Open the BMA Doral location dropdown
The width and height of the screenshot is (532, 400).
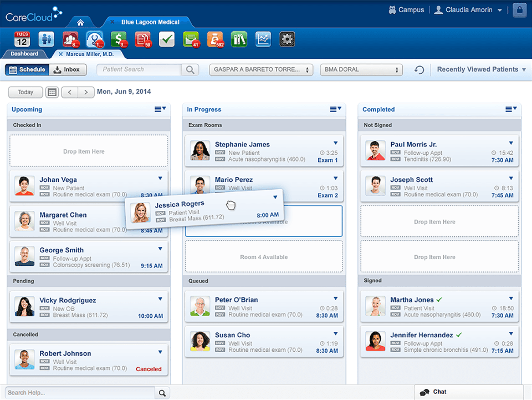pyautogui.click(x=361, y=70)
